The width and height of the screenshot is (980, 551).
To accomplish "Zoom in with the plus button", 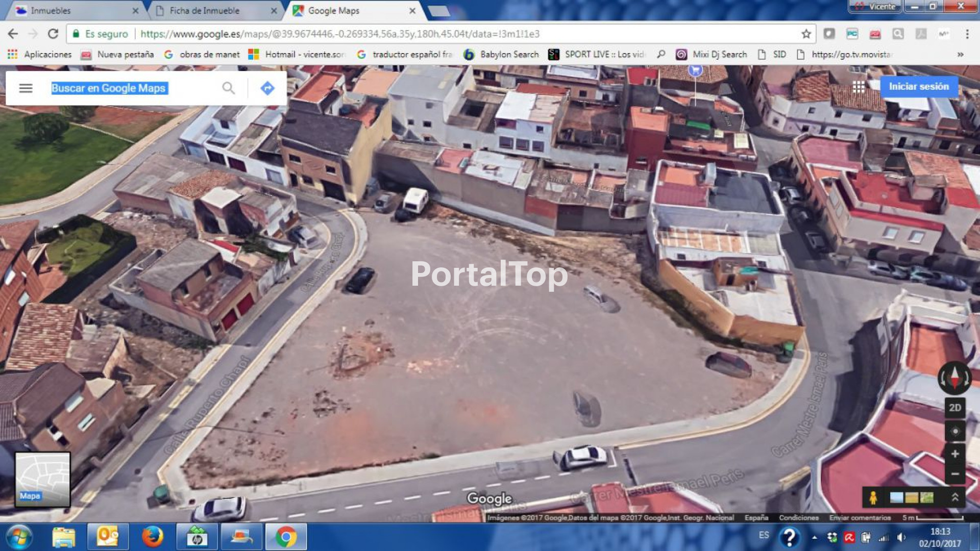I will click(x=954, y=454).
